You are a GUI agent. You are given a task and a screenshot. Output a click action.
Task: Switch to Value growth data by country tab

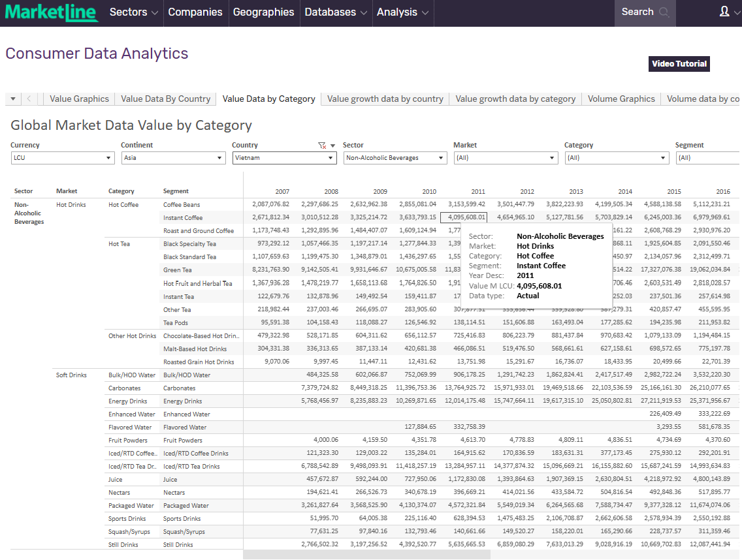coord(385,99)
